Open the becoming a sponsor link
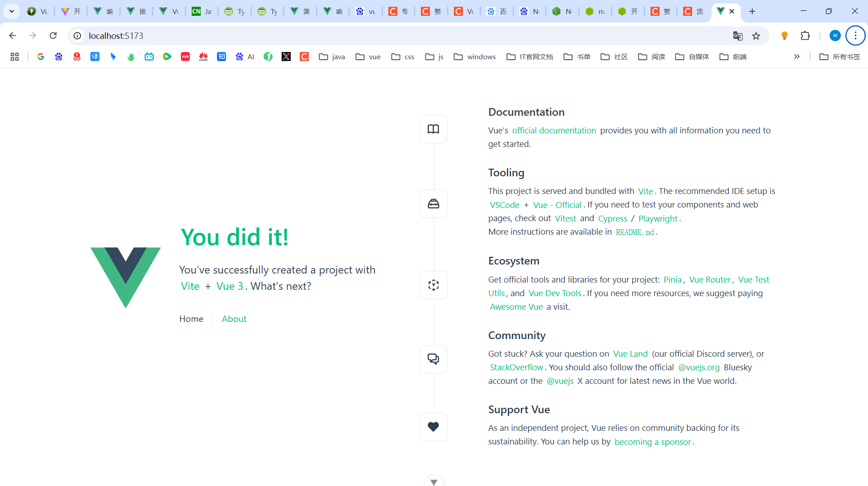 tap(652, 442)
